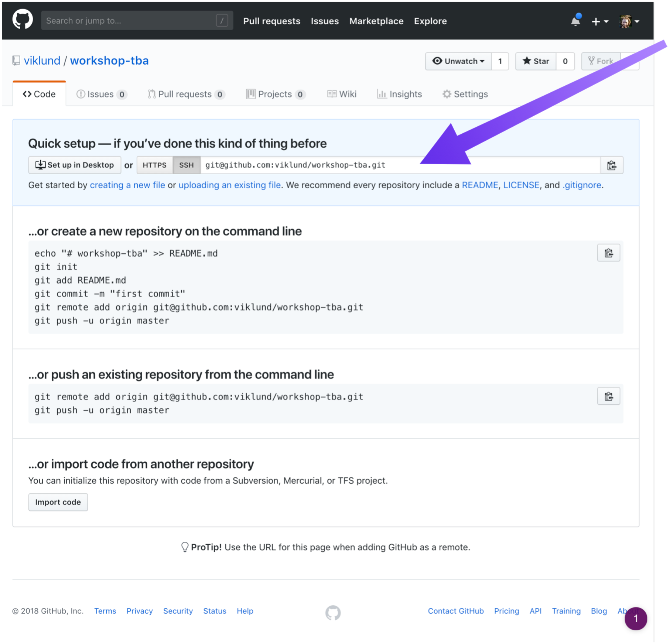670x644 pixels.
Task: Open the notifications bell icon
Action: 575,20
